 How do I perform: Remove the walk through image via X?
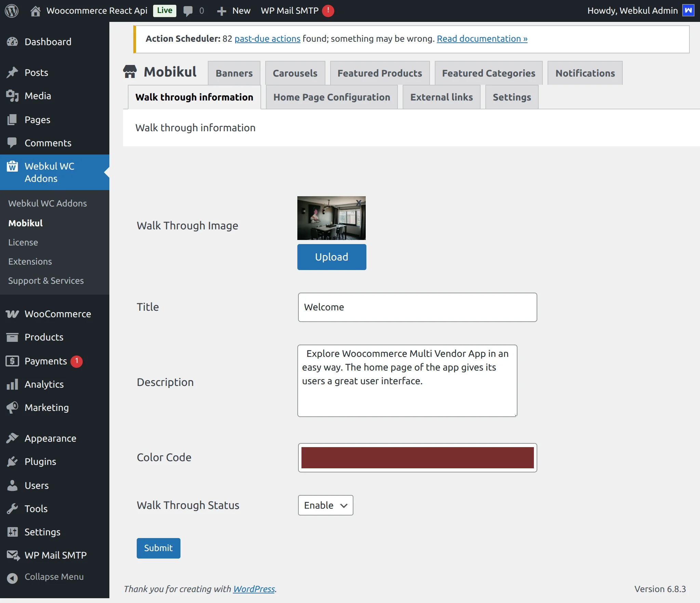point(359,202)
